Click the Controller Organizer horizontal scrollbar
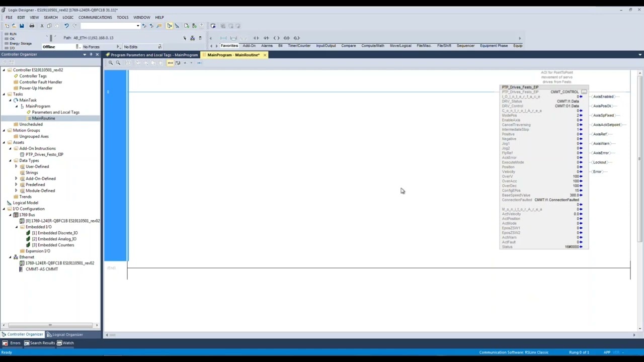This screenshot has width=644, height=362. point(50,325)
